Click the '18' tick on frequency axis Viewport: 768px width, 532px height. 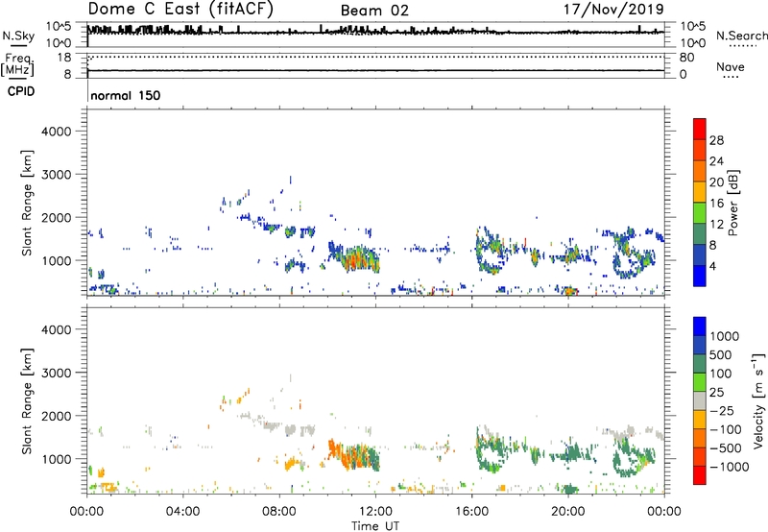coord(64,58)
